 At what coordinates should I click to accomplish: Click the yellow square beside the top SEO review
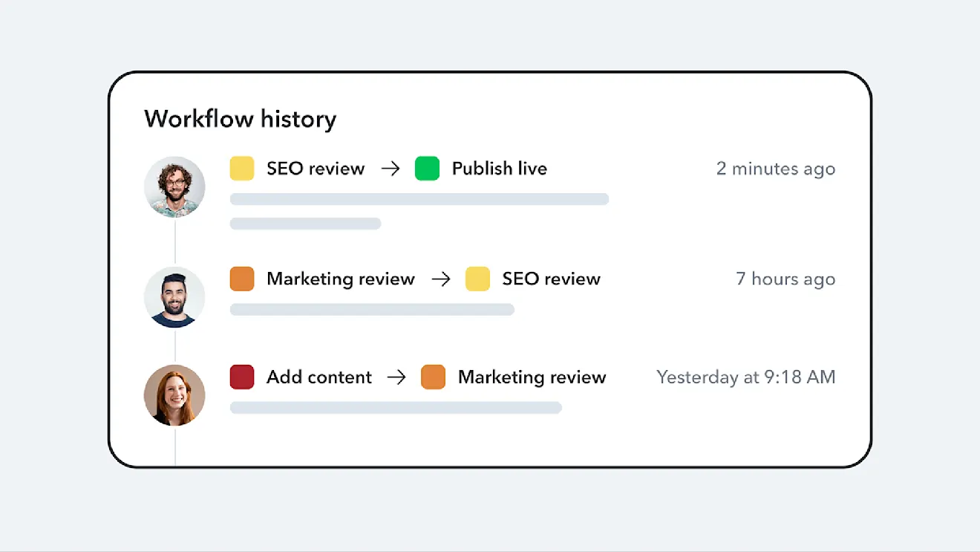(242, 169)
